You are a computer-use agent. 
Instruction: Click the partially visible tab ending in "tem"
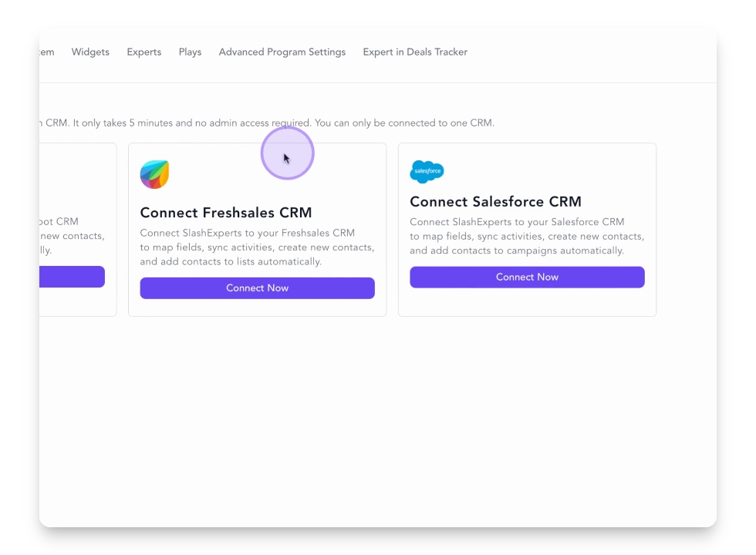click(x=47, y=52)
